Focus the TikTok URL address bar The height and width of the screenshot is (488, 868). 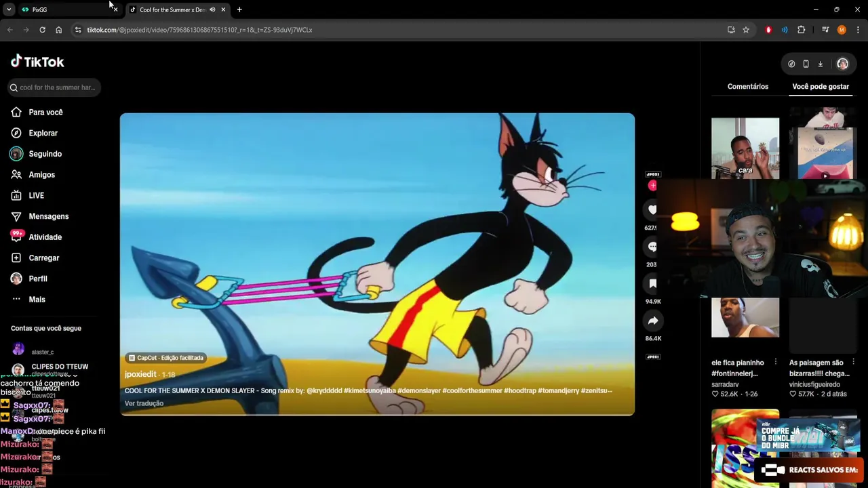point(400,30)
